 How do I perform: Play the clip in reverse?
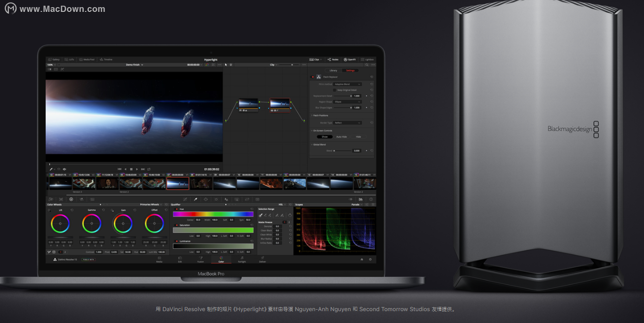(125, 169)
